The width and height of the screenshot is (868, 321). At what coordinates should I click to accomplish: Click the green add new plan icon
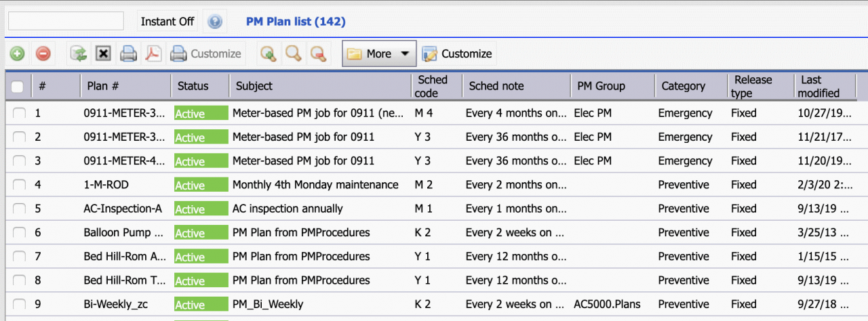[18, 53]
